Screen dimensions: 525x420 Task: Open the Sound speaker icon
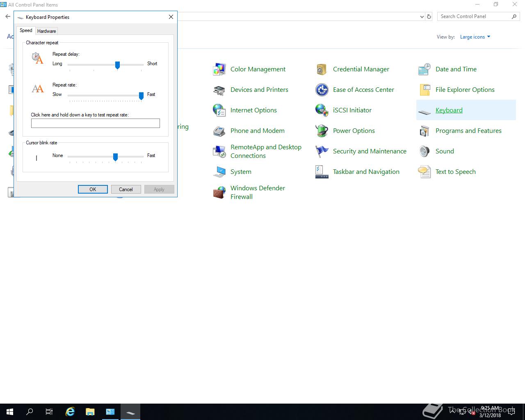tap(425, 151)
